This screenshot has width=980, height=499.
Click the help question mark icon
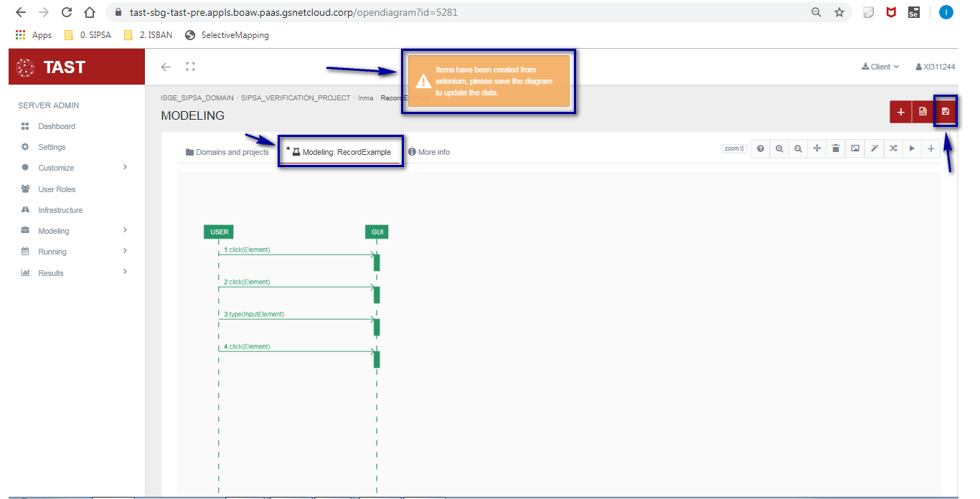tap(760, 149)
